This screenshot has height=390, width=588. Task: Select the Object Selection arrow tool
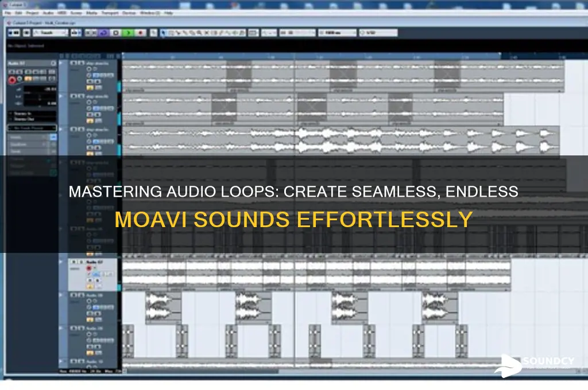(x=163, y=33)
